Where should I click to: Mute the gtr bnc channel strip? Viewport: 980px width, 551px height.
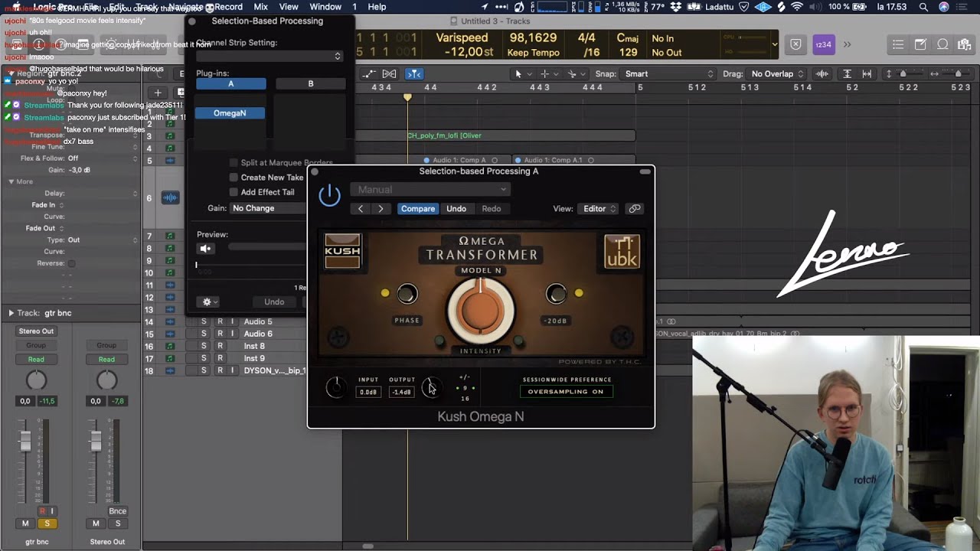tap(25, 523)
